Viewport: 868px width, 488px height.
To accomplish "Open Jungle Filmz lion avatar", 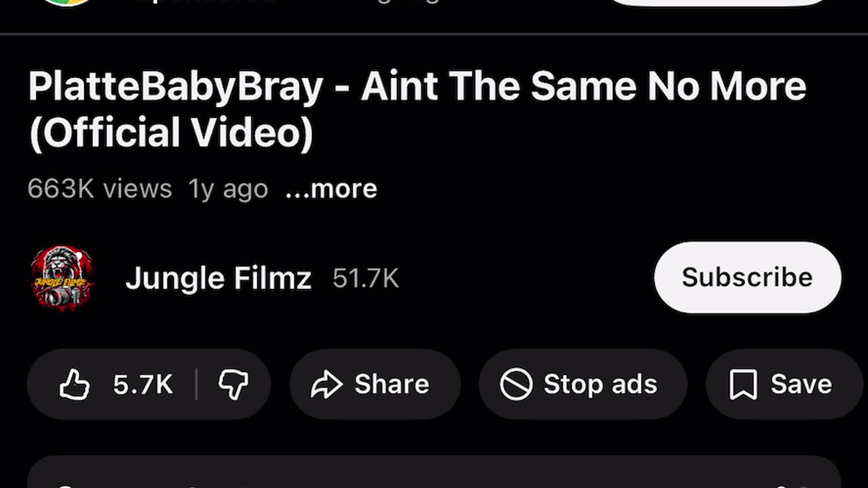I will [62, 279].
